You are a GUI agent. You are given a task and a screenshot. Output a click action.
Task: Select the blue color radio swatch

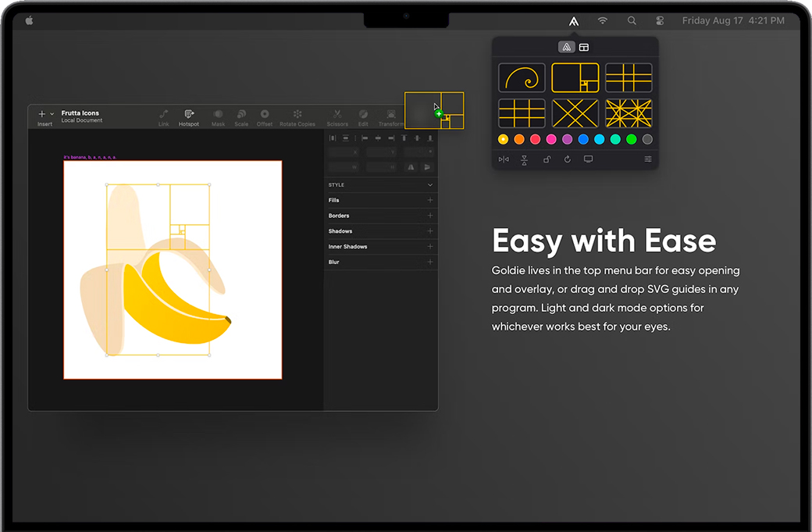tap(583, 140)
